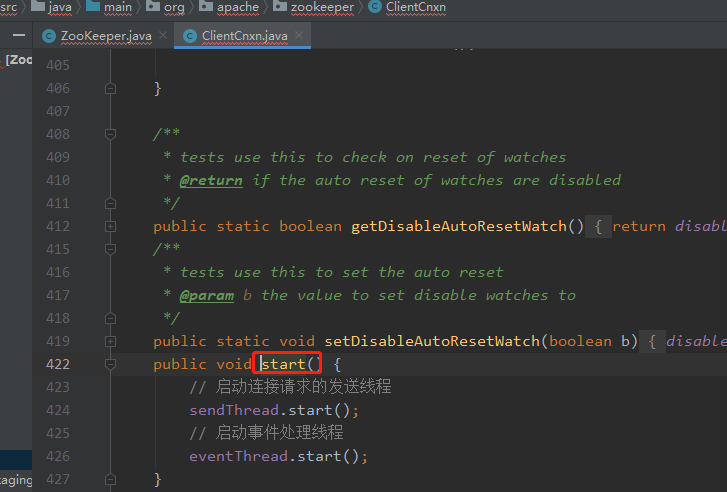
Task: Click the java breadcrumb folder icon
Action: click(37, 6)
